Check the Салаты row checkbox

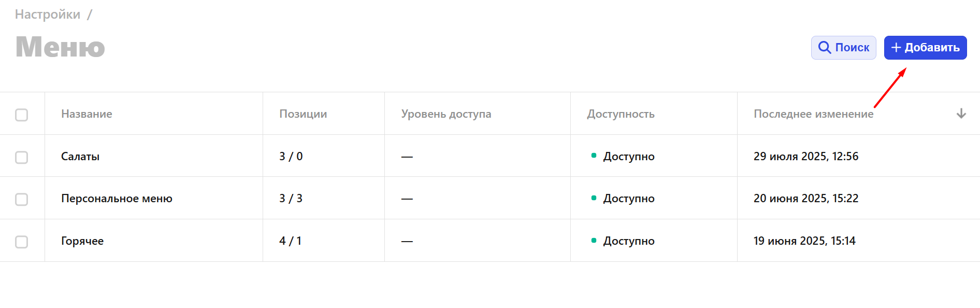point(21,157)
